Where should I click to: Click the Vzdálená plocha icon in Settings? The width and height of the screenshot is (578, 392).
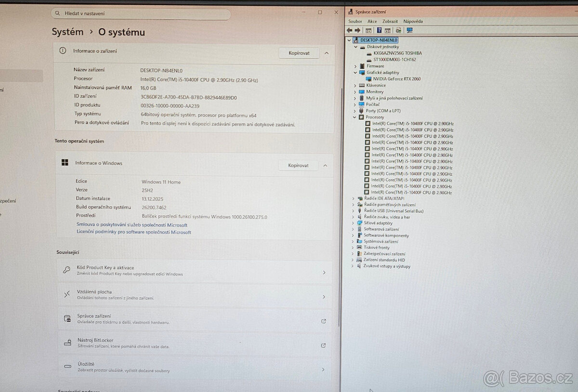click(x=67, y=294)
